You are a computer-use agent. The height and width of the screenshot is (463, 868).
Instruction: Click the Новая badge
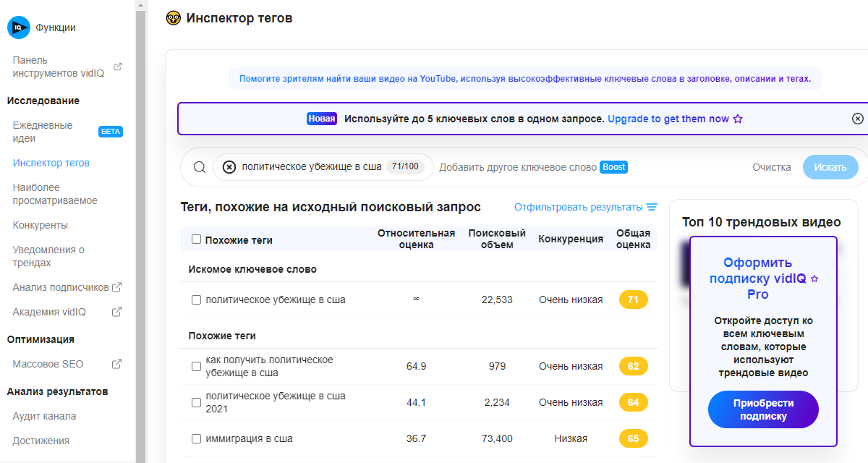[x=322, y=119]
